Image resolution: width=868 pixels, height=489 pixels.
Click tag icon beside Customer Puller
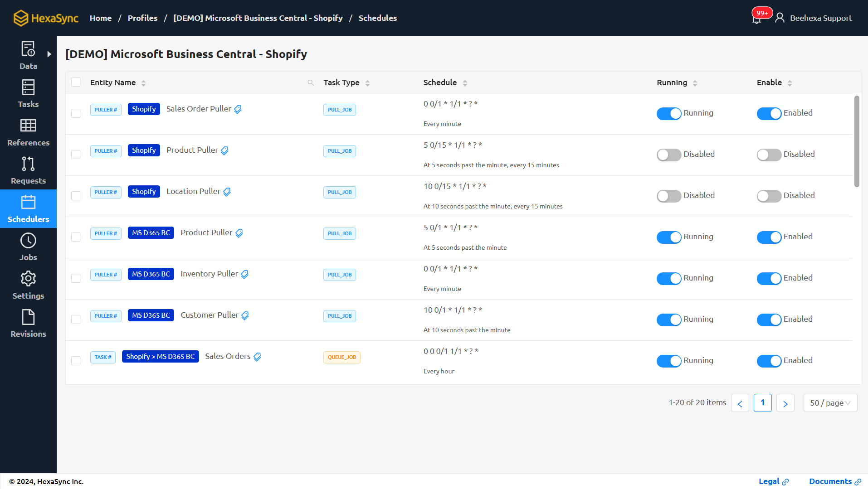[245, 315]
